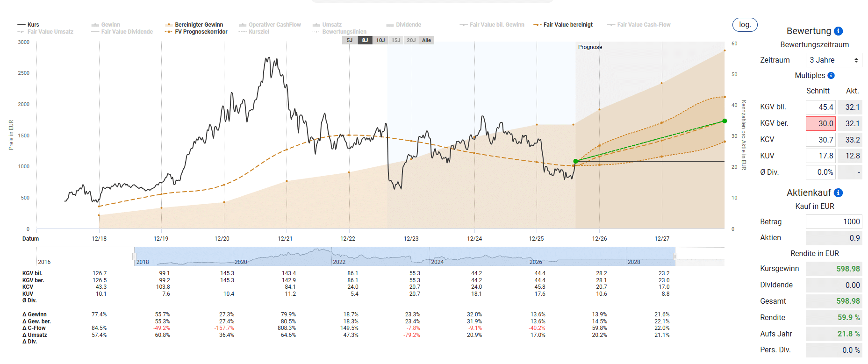
Task: Toggle the Kurs legend line icon
Action: [x=22, y=25]
